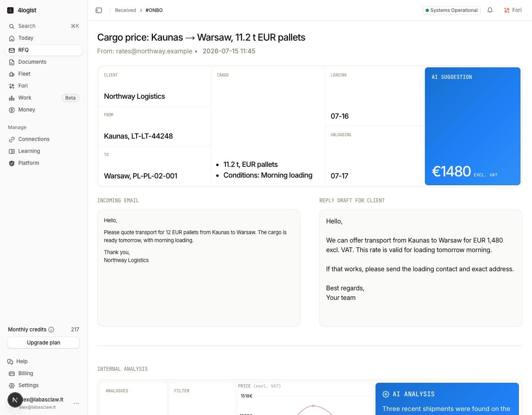This screenshot has height=415, width=532.
Task: Click the Billing card icon
Action: point(12,374)
